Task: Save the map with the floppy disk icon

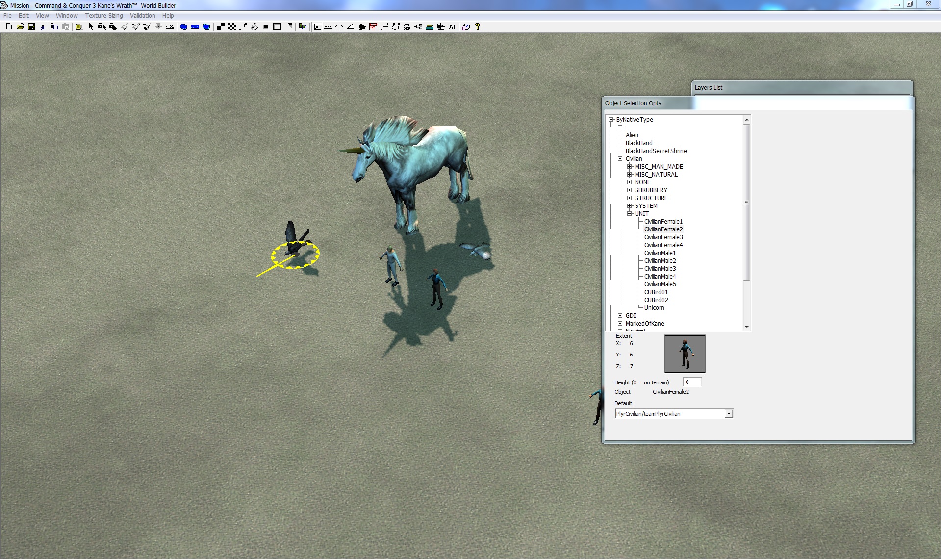Action: [x=31, y=27]
